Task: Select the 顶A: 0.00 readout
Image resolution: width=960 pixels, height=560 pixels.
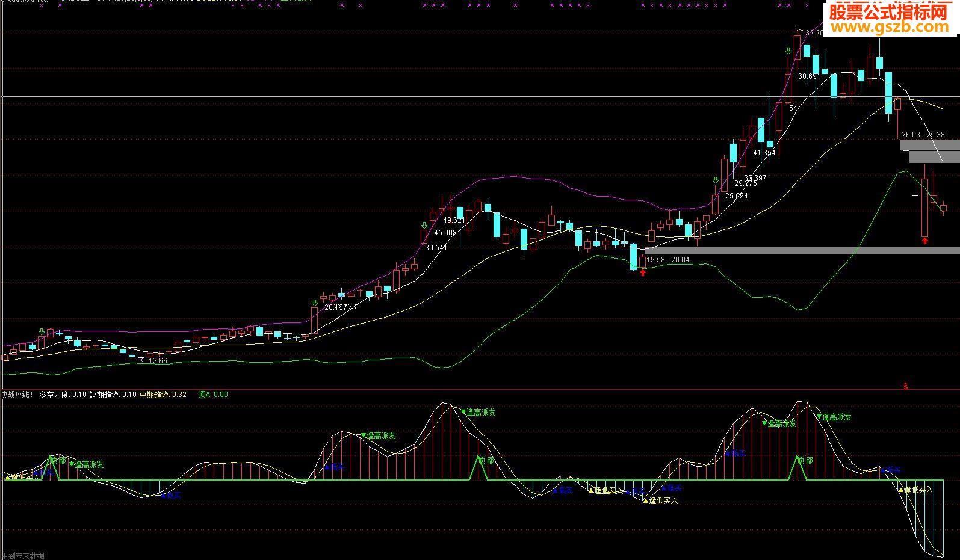Action: pyautogui.click(x=213, y=395)
